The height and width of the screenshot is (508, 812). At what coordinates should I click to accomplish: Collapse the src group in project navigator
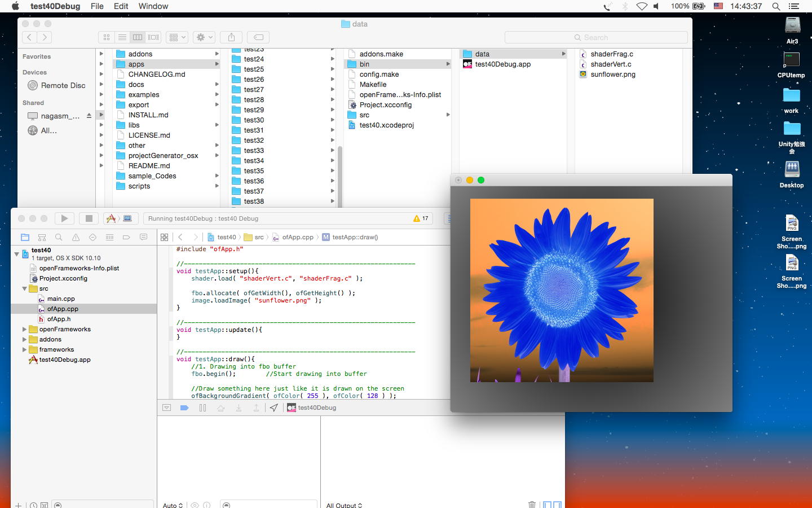(24, 288)
